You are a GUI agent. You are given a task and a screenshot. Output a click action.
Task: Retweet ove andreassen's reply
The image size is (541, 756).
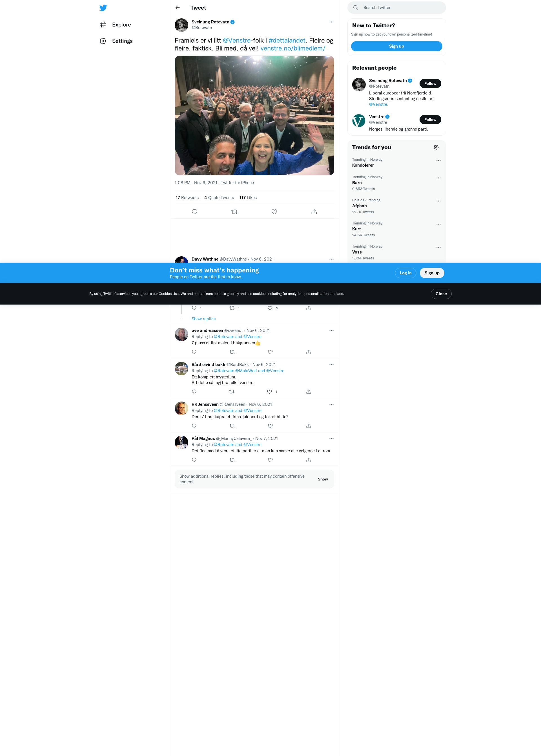tap(232, 352)
